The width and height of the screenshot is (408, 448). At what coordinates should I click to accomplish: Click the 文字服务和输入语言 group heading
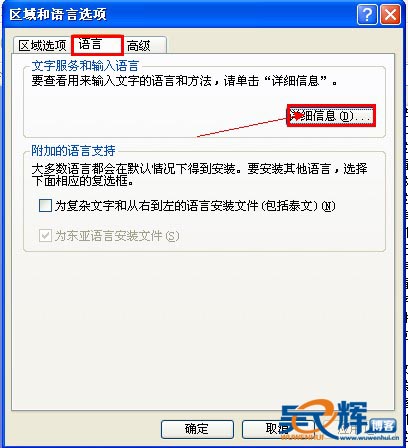tap(85, 66)
